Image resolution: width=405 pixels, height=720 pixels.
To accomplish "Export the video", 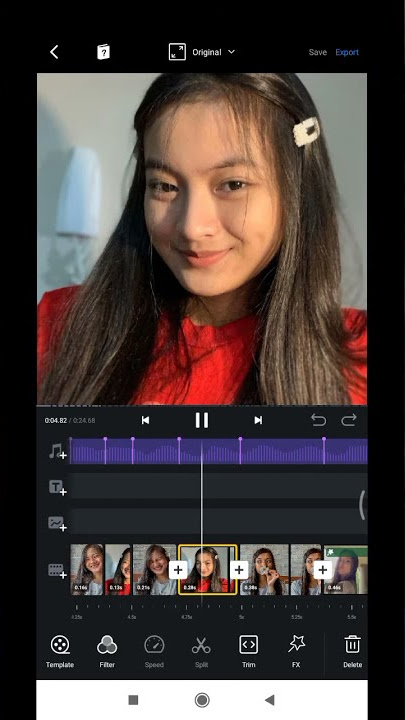I will tap(347, 52).
